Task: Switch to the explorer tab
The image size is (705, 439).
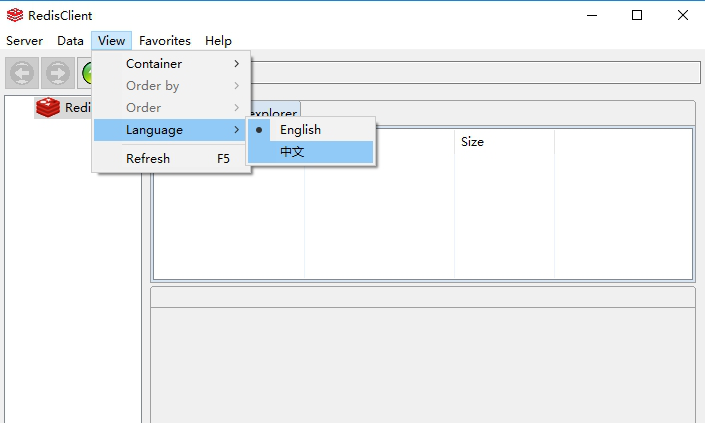Action: (275, 112)
